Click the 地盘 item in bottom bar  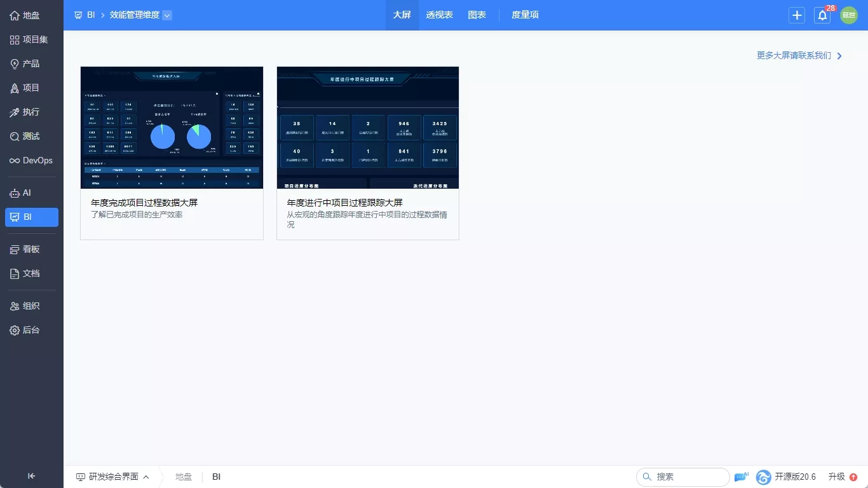pos(184,477)
